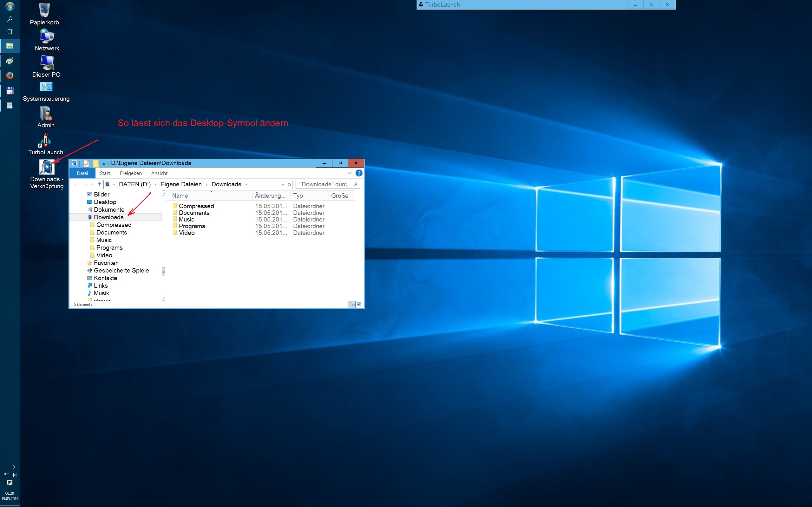This screenshot has height=507, width=812.
Task: Open the Paint palette taskbar icon
Action: coord(10,61)
